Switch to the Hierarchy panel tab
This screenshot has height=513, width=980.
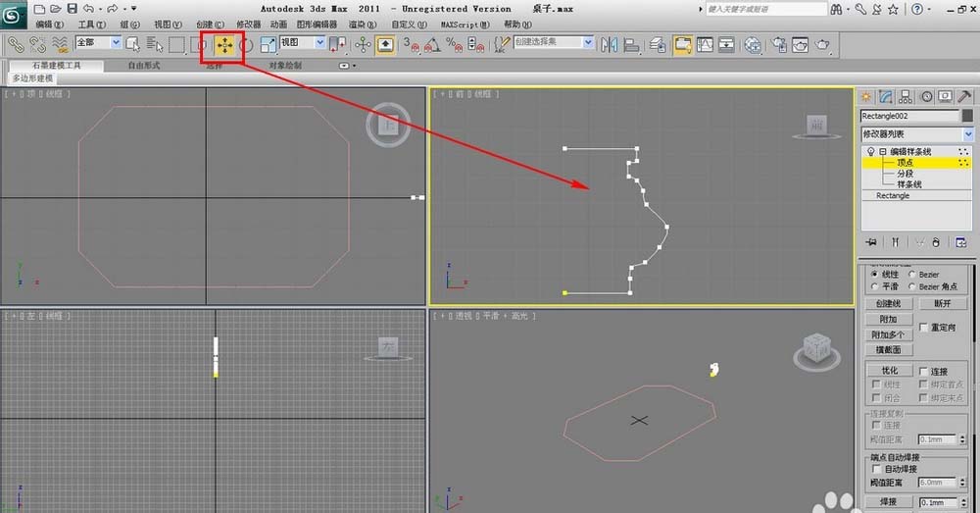pyautogui.click(x=906, y=96)
